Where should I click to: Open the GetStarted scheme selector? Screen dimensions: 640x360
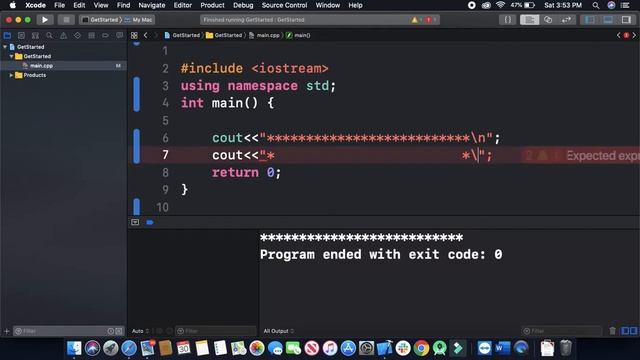[x=100, y=20]
